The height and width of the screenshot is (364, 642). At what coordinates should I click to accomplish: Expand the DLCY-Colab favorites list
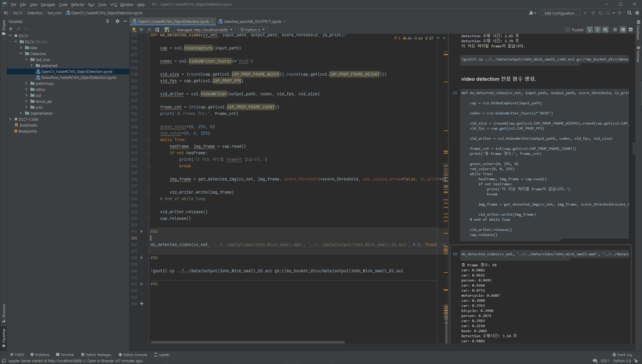pyautogui.click(x=10, y=119)
